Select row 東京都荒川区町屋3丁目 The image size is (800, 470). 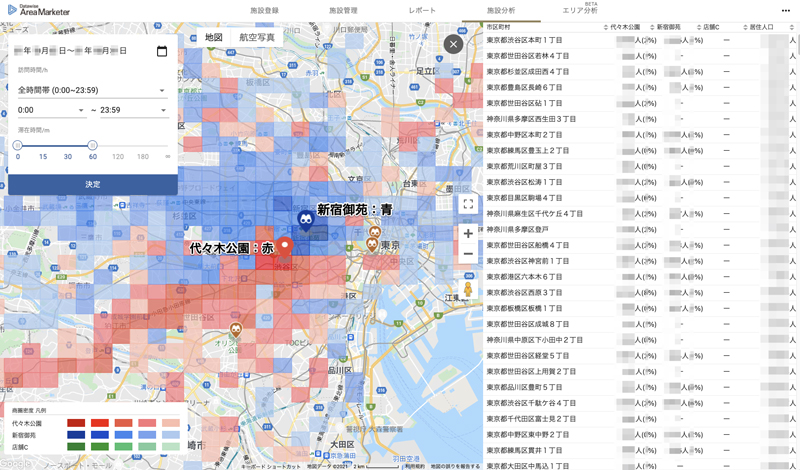click(x=641, y=166)
